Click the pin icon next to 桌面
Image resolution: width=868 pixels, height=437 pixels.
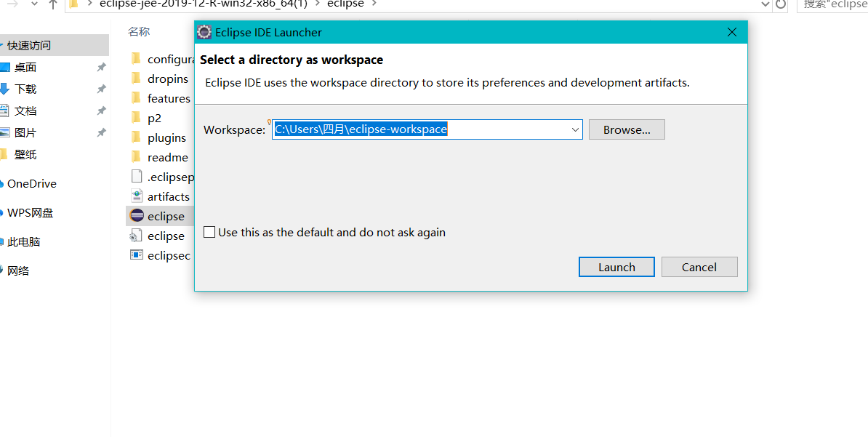[x=101, y=68]
